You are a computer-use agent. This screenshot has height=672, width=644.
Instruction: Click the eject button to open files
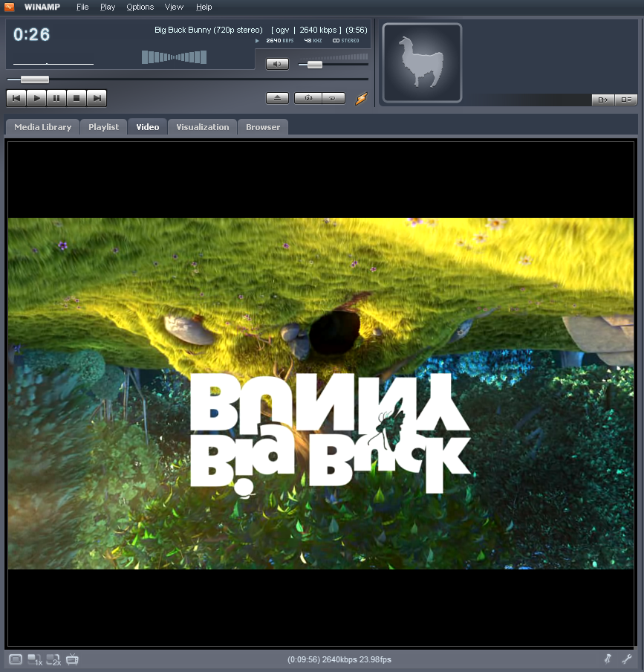click(x=278, y=98)
